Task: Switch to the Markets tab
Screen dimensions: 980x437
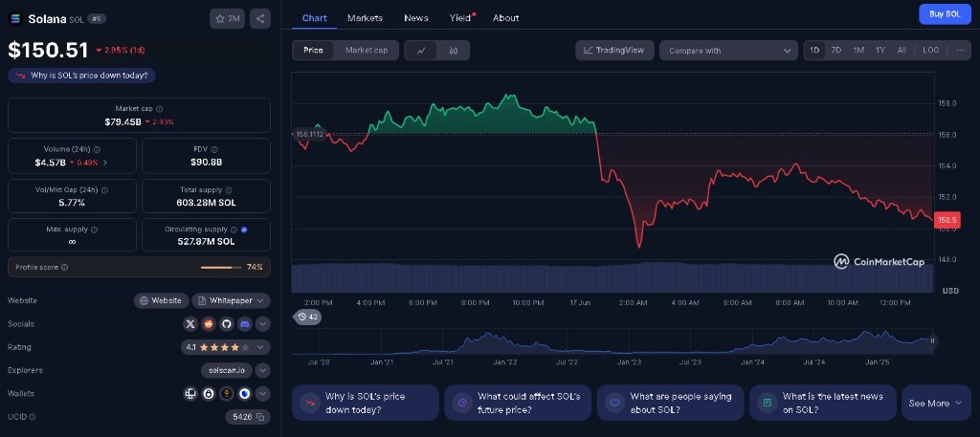Action: pyautogui.click(x=365, y=18)
